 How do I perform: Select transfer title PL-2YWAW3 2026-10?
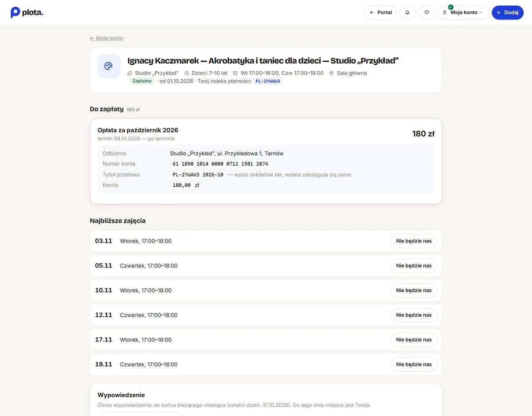[198, 175]
